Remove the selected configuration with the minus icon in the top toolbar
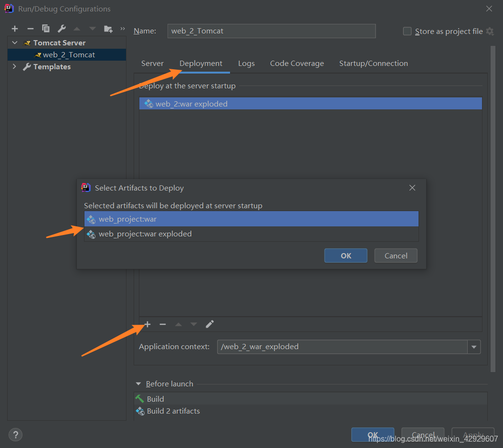 (31, 29)
